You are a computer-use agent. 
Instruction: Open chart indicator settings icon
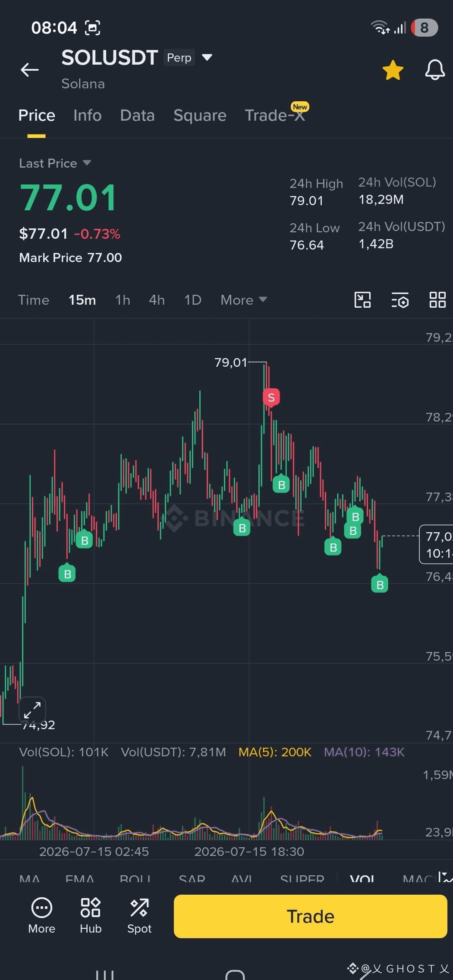pyautogui.click(x=400, y=300)
